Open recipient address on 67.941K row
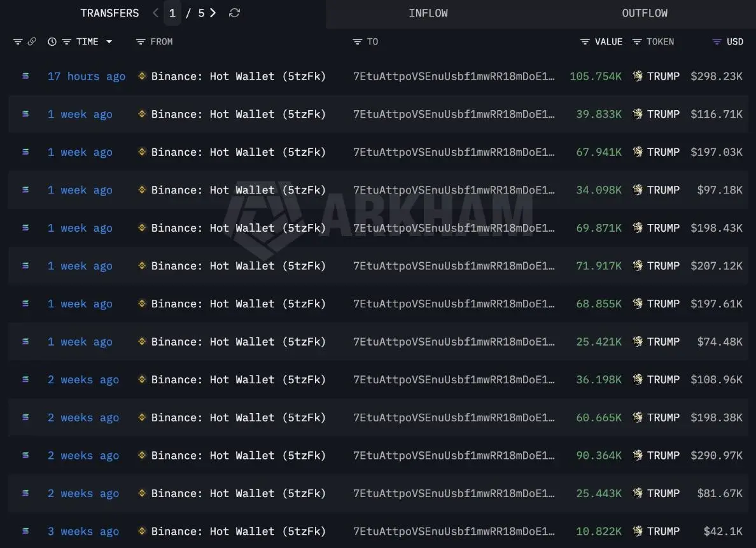This screenshot has width=756, height=548. [454, 152]
